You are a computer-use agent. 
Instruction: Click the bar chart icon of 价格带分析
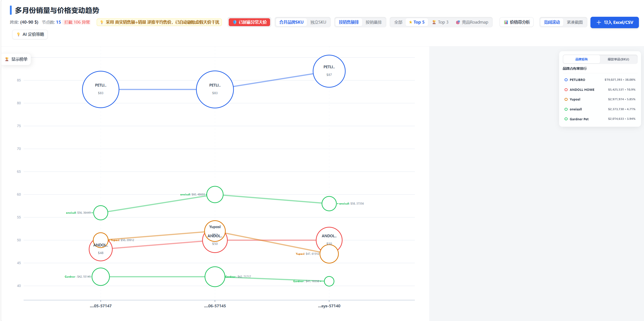click(506, 22)
